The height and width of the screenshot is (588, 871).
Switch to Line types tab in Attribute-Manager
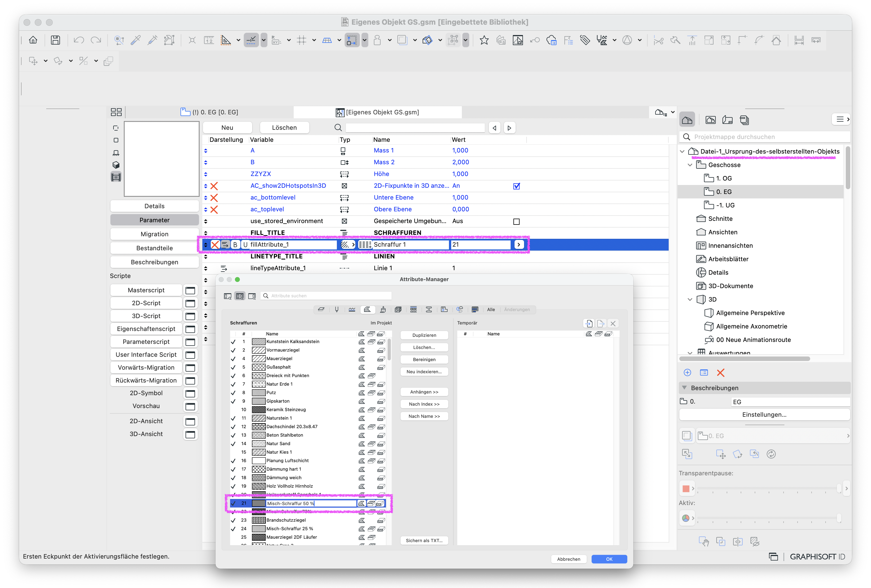pyautogui.click(x=352, y=309)
